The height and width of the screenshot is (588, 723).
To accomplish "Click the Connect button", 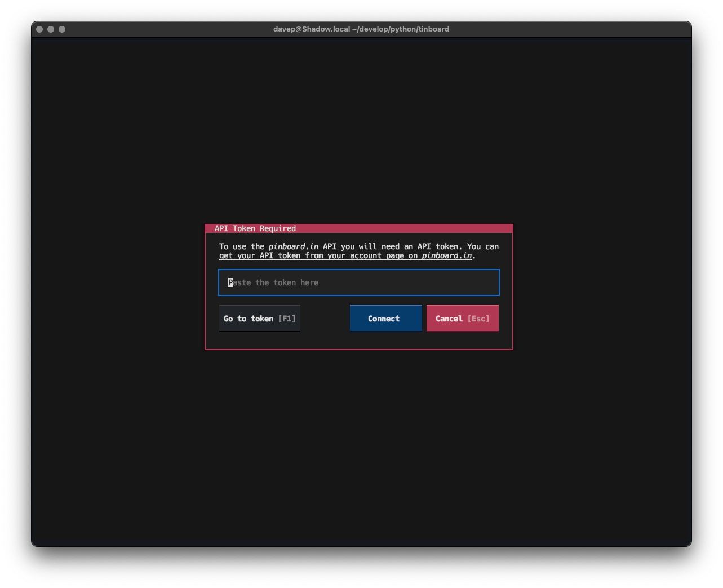I will [x=386, y=319].
